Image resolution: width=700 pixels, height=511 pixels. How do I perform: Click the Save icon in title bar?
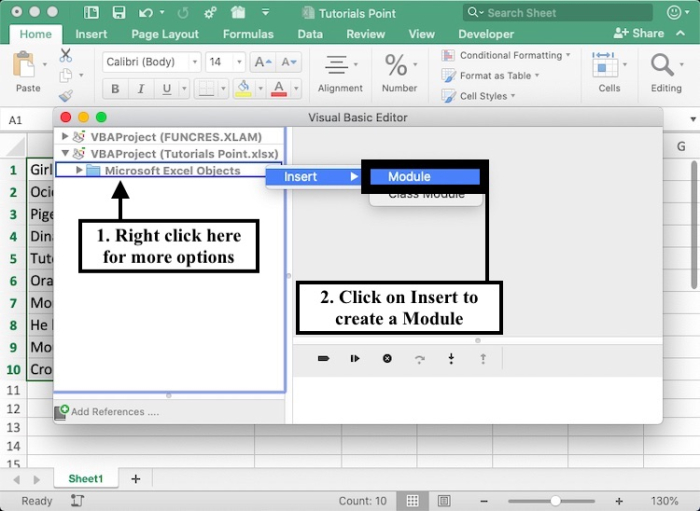click(119, 12)
